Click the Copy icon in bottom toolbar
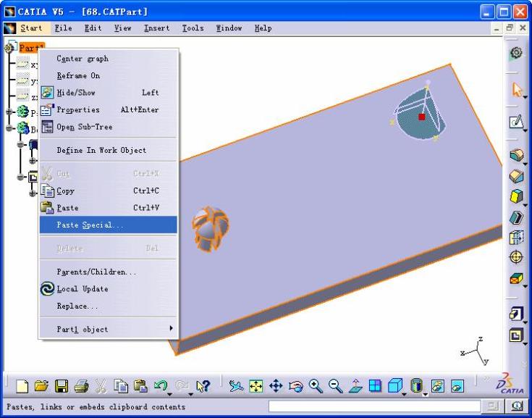This screenshot has height=418, width=532. tap(121, 386)
